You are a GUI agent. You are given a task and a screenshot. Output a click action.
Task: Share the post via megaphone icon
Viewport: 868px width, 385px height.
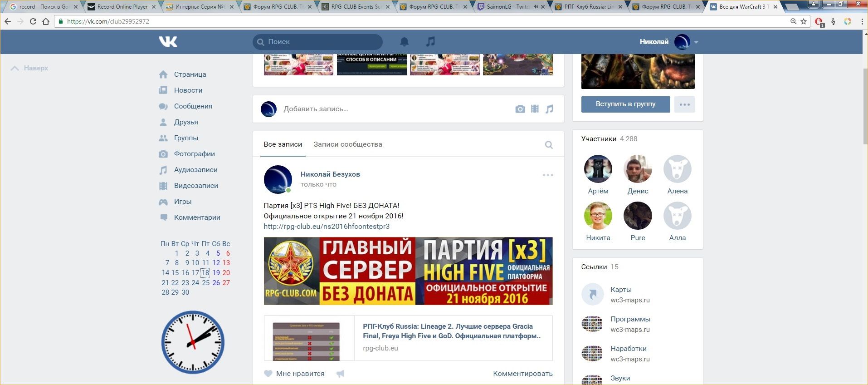pos(340,374)
